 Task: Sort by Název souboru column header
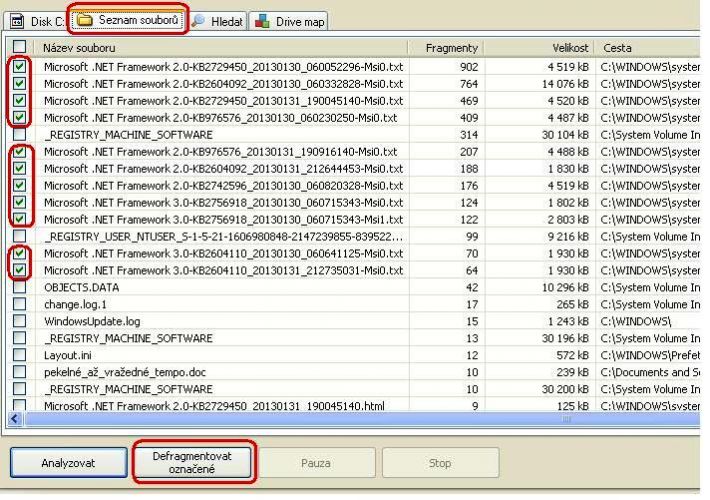pos(222,48)
